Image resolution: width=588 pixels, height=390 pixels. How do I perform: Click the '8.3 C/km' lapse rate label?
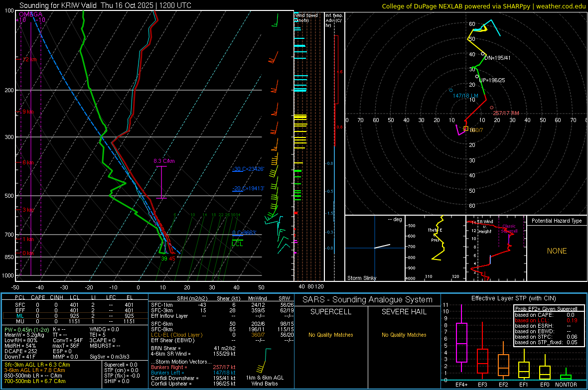[x=164, y=161]
